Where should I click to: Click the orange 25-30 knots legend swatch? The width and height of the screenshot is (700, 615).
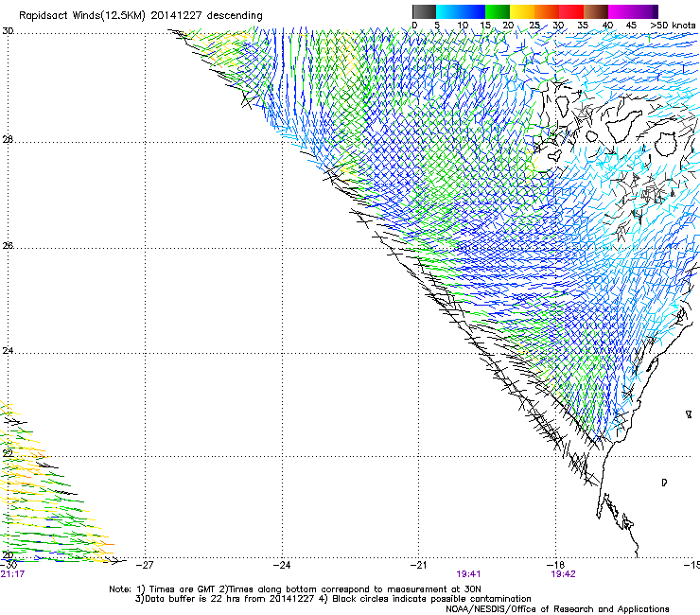pos(547,11)
